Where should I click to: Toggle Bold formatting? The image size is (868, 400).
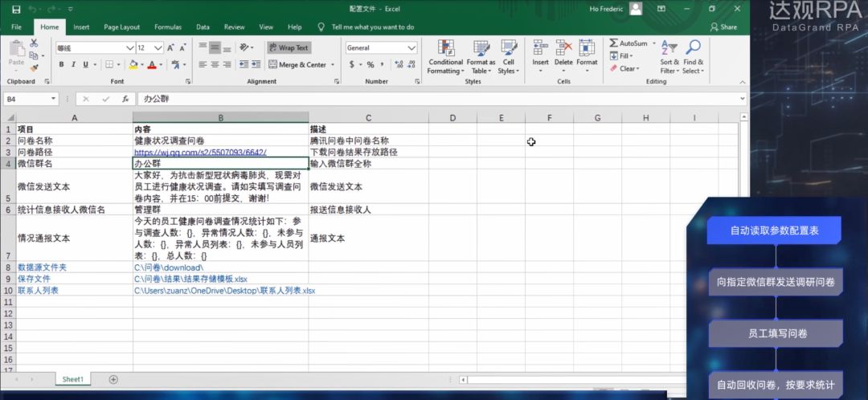tap(61, 65)
